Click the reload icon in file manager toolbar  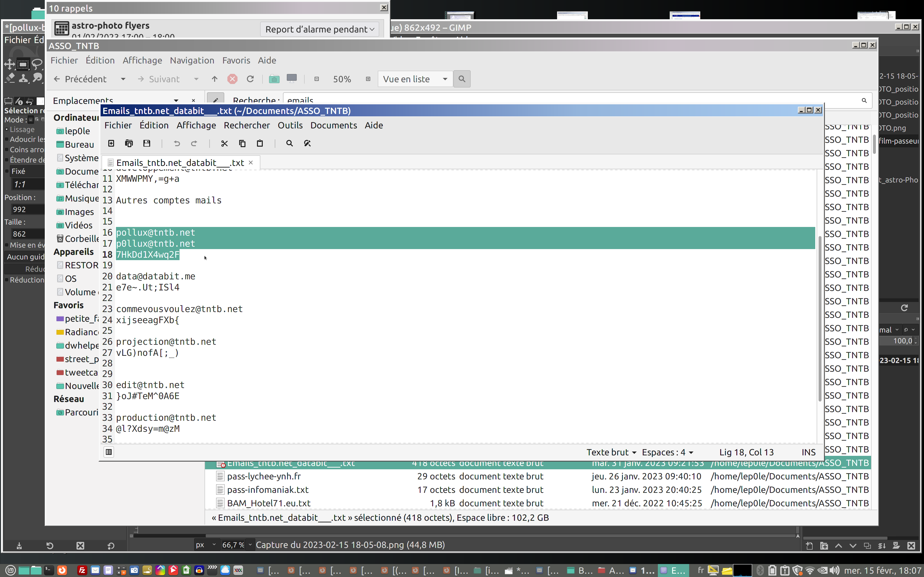click(x=250, y=79)
